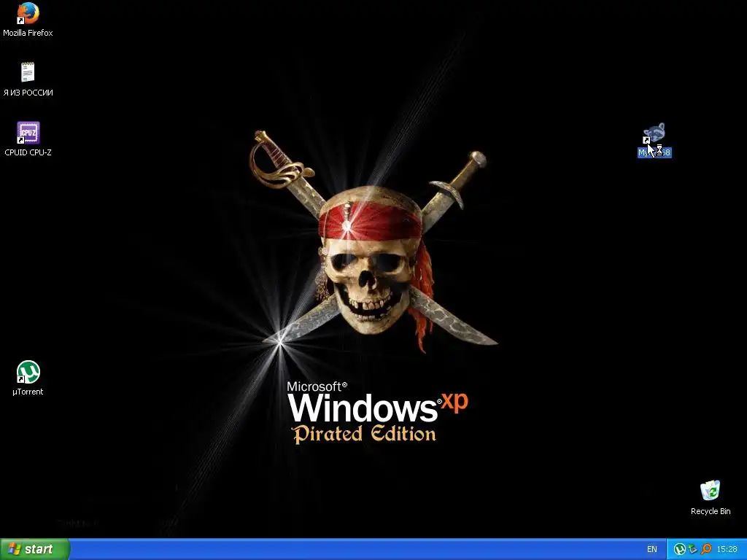747x560 pixels.
Task: Click the EN language indicator in taskbar
Action: 651,549
